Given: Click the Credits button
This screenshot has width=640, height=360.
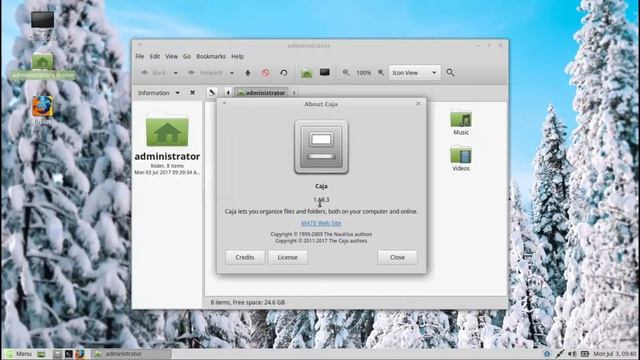Looking at the screenshot, I should 245,258.
